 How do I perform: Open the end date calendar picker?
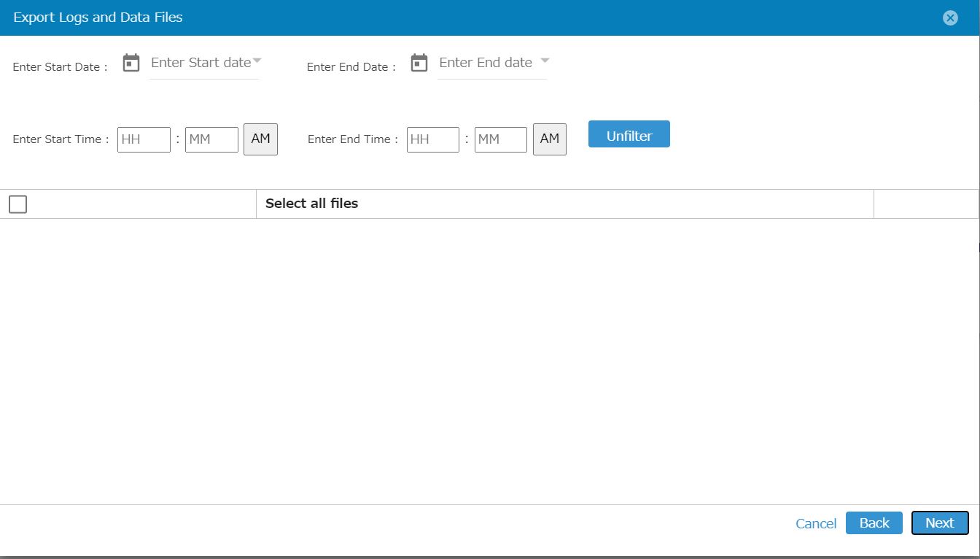419,63
